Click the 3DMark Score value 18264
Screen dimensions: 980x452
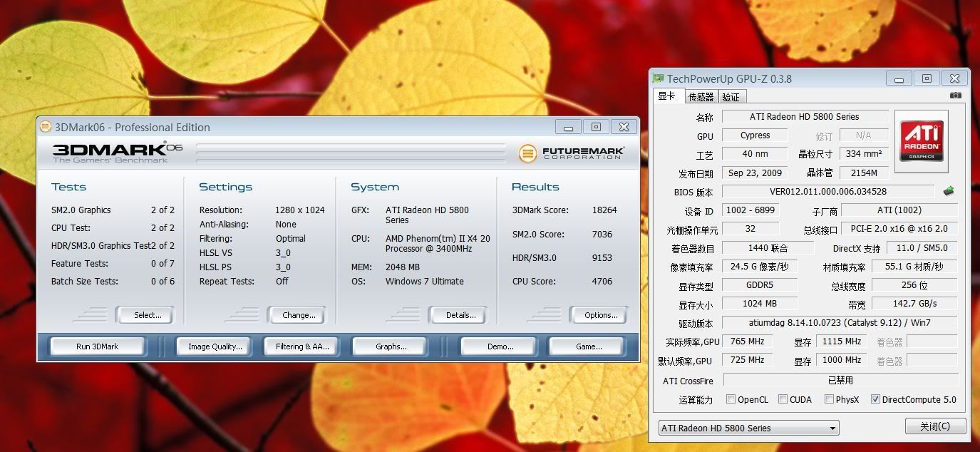tap(604, 210)
